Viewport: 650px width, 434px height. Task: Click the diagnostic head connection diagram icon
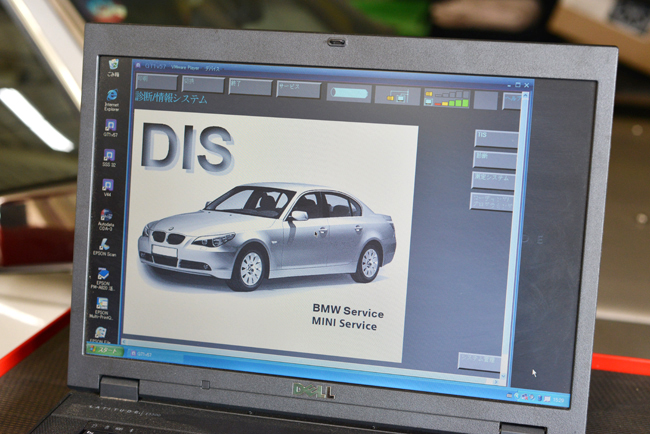(397, 96)
